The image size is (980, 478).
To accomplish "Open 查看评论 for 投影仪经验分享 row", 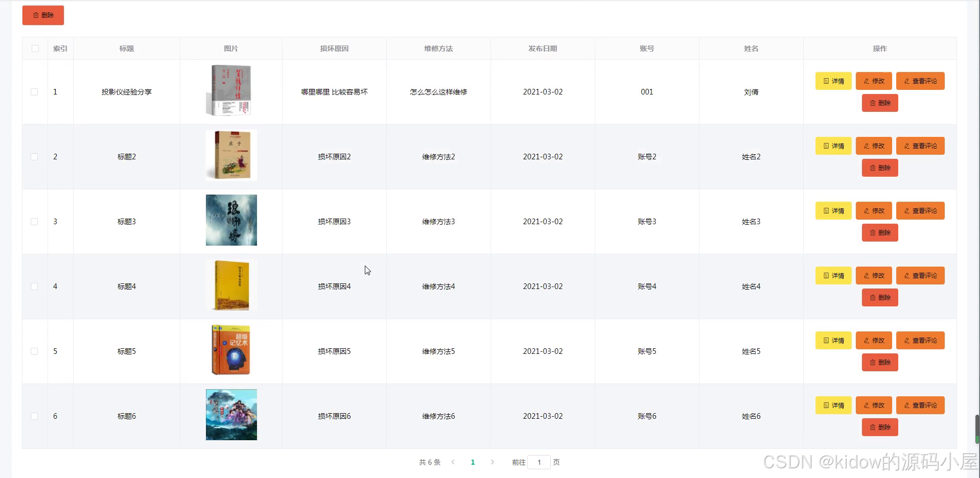I will click(x=920, y=81).
